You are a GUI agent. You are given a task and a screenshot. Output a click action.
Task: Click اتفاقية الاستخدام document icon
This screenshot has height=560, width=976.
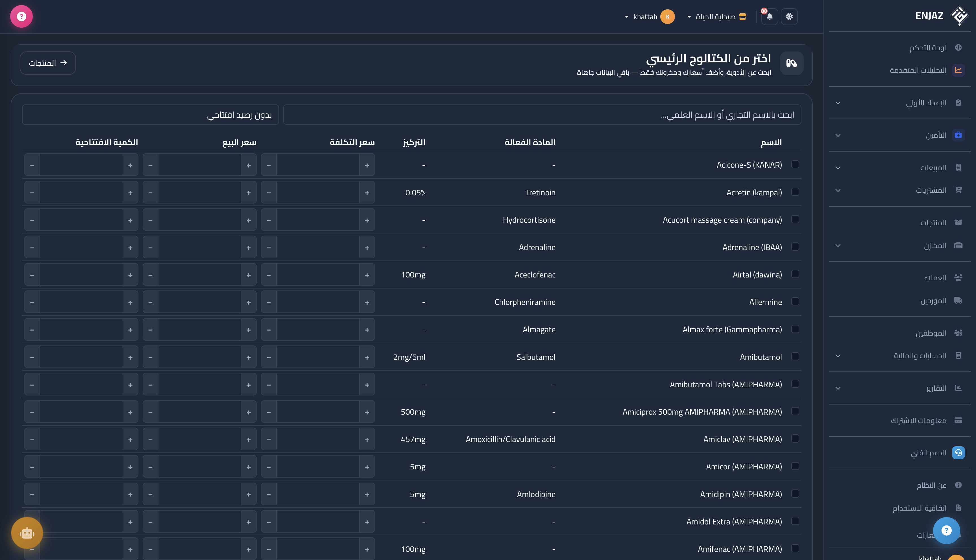point(958,508)
